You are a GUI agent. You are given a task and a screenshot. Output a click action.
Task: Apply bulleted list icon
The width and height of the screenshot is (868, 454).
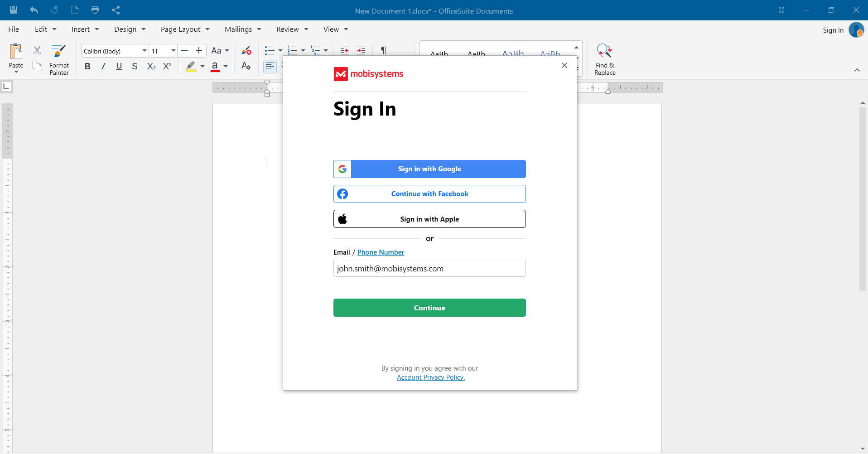(x=270, y=50)
